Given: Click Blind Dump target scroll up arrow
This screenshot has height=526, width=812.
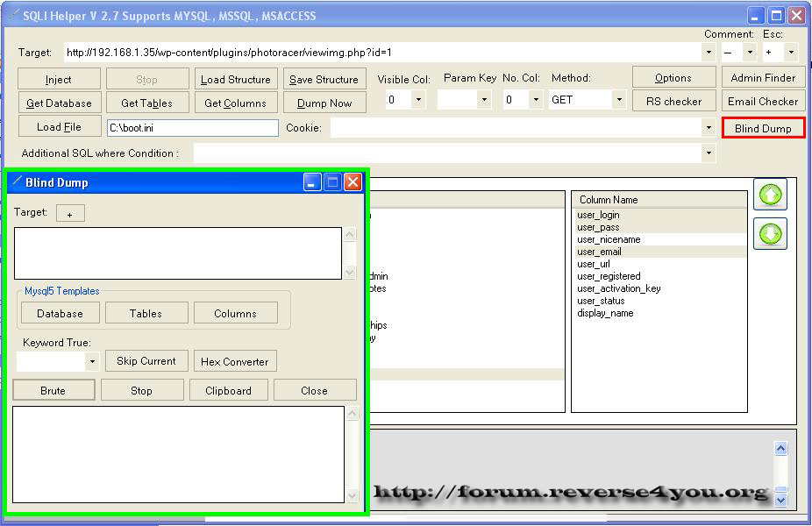Looking at the screenshot, I should click(x=350, y=235).
